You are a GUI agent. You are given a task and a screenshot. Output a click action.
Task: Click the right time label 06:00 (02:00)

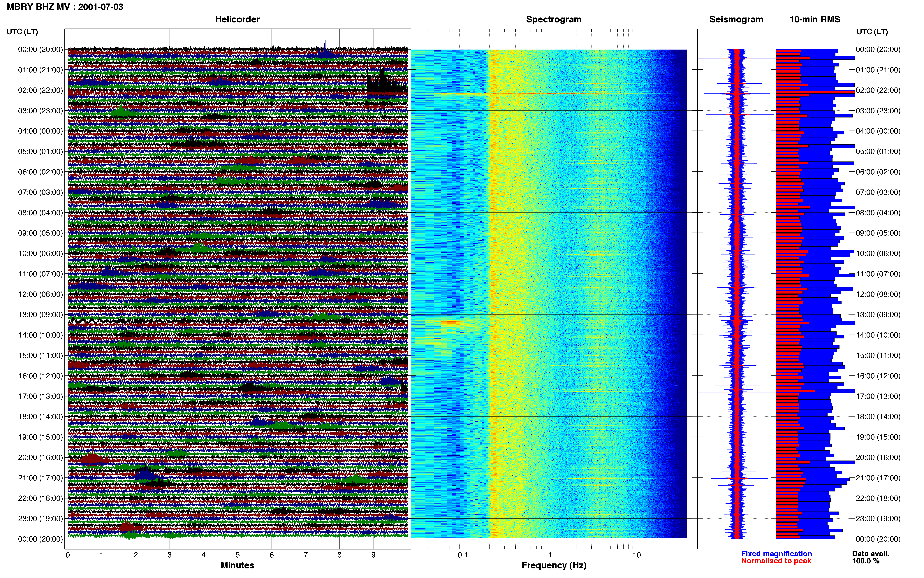[x=878, y=172]
